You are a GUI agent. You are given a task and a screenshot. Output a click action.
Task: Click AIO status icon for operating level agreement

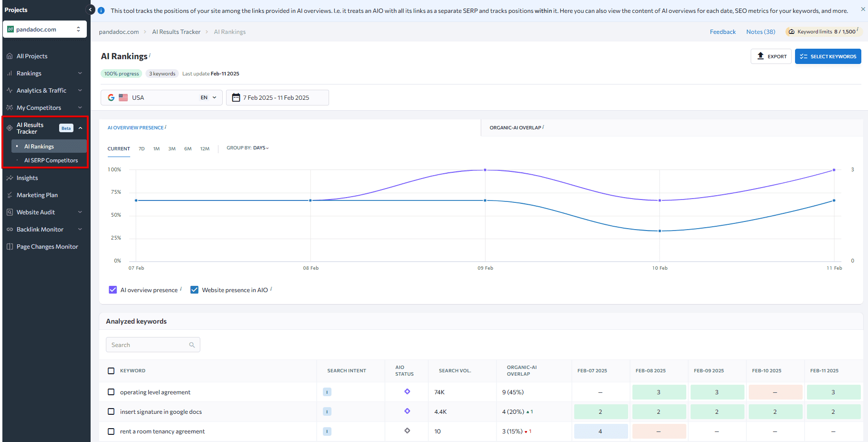click(x=407, y=391)
